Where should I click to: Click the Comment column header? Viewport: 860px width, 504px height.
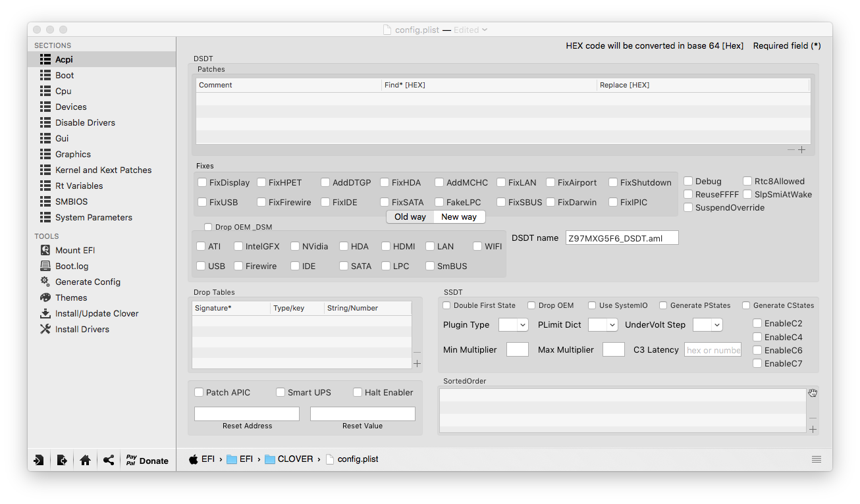coord(288,85)
